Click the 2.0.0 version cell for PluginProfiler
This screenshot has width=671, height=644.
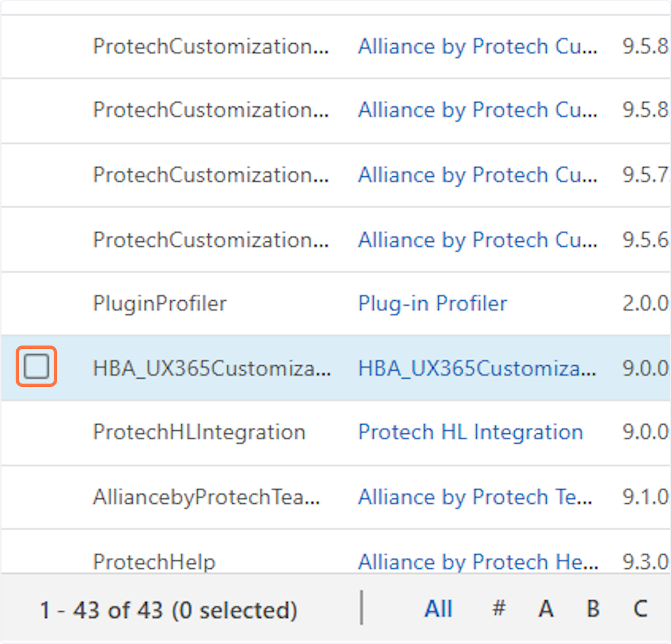[x=645, y=304]
